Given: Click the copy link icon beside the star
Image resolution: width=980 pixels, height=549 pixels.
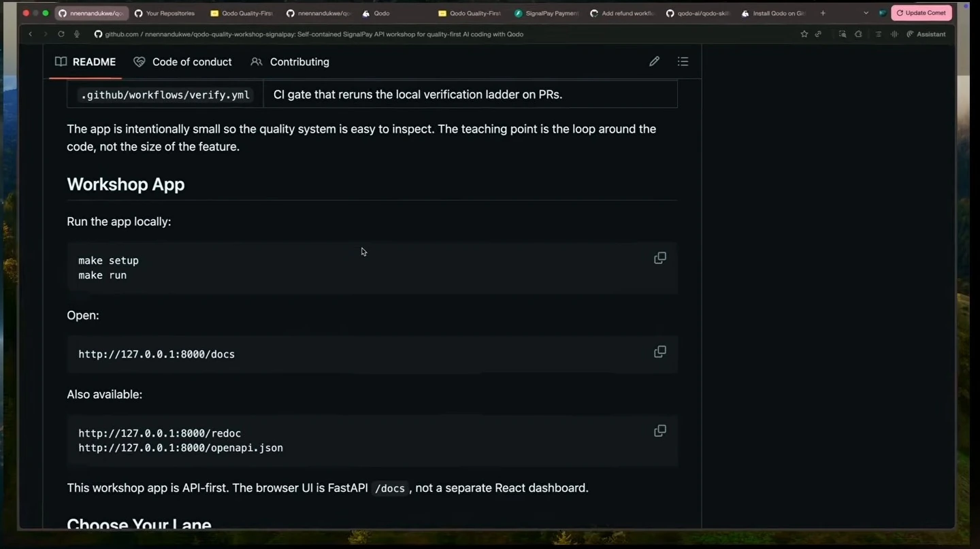Looking at the screenshot, I should [x=818, y=34].
